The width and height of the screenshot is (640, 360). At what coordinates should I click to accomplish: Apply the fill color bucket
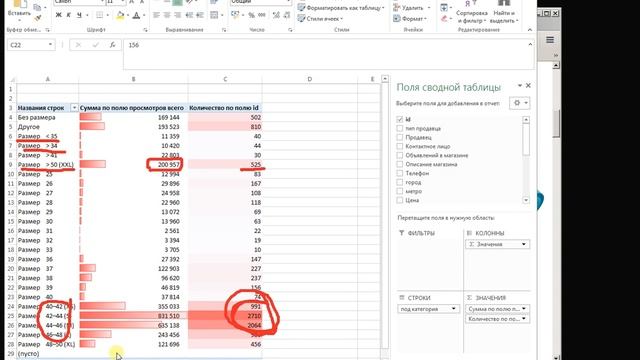click(120, 16)
